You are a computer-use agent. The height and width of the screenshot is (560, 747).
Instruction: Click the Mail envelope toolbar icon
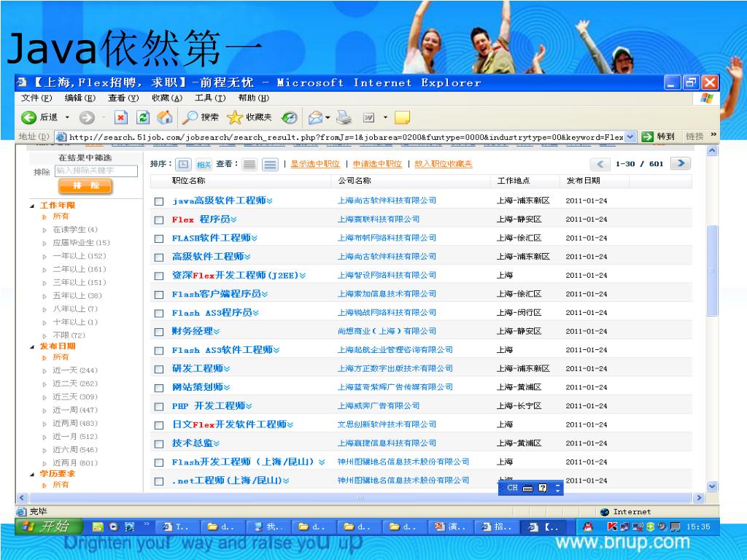tap(315, 117)
